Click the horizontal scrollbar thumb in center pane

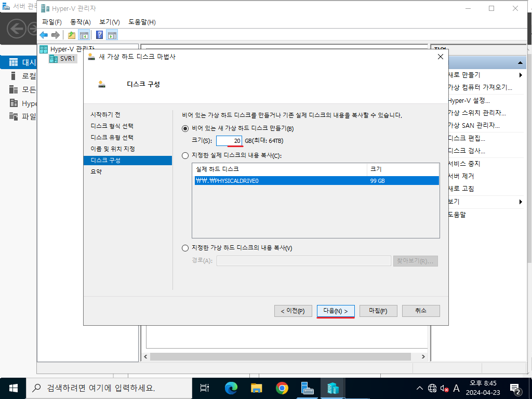280,356
